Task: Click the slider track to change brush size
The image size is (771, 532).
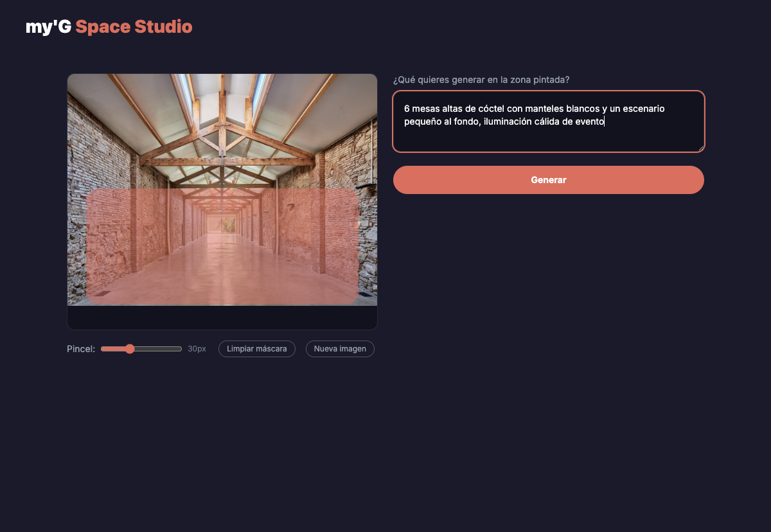Action: [x=161, y=348]
